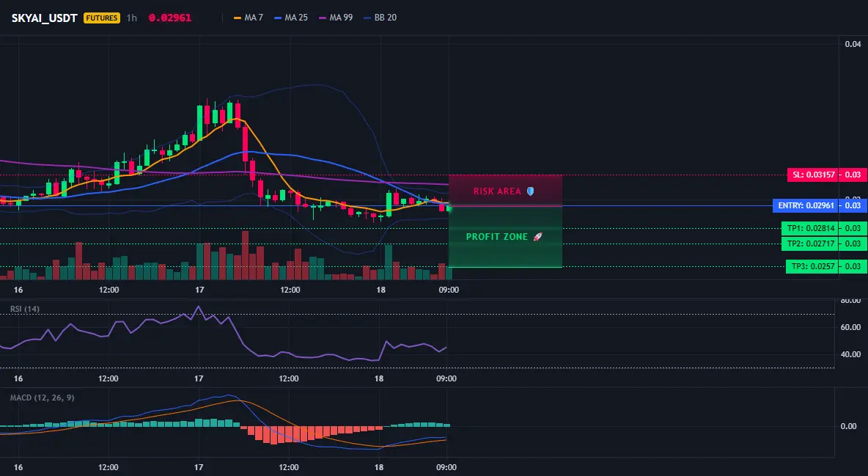Screen dimensions: 868x476
Task: Select the 1h timeframe label
Action: [131, 18]
